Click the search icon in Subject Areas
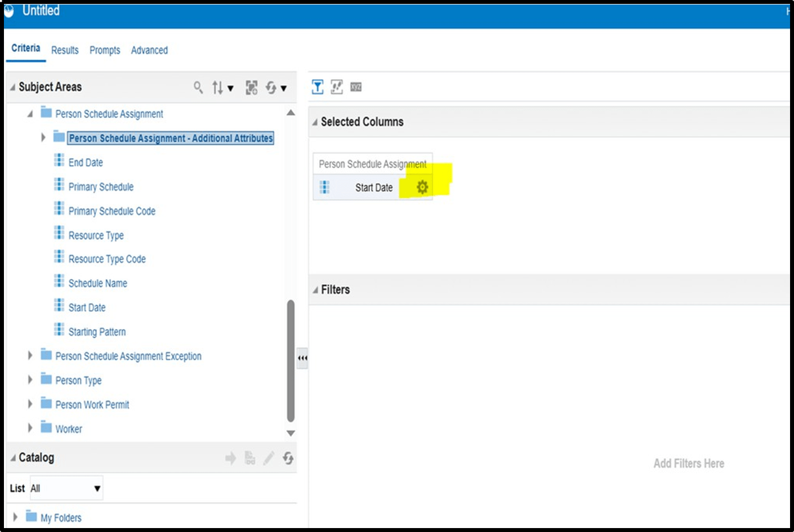Image resolution: width=794 pixels, height=532 pixels. pyautogui.click(x=198, y=87)
